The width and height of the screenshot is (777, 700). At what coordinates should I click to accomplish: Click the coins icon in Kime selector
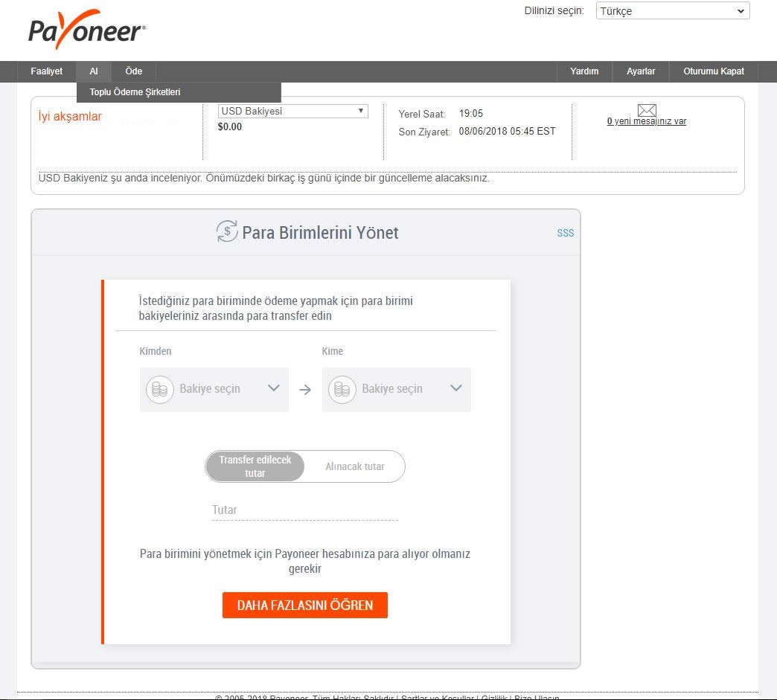coord(342,389)
